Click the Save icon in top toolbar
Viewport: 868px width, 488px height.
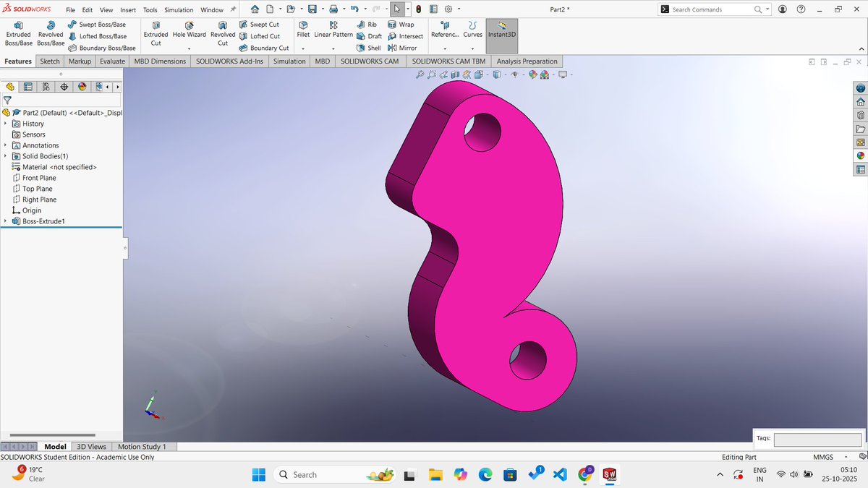point(312,9)
